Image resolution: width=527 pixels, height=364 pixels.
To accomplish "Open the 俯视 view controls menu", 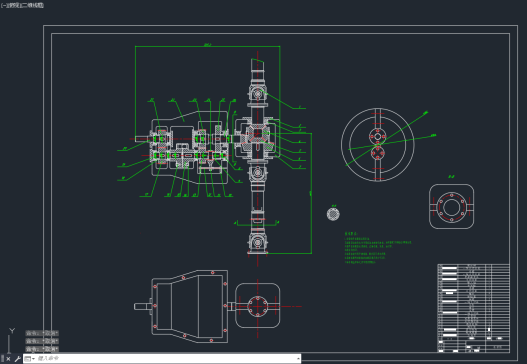I will [14, 5].
